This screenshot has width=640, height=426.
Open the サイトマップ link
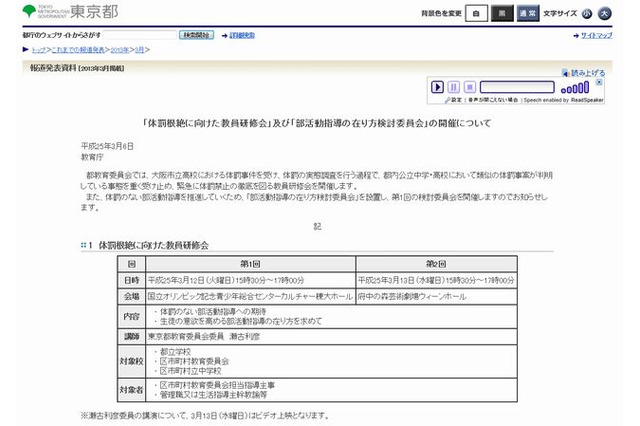tap(596, 36)
